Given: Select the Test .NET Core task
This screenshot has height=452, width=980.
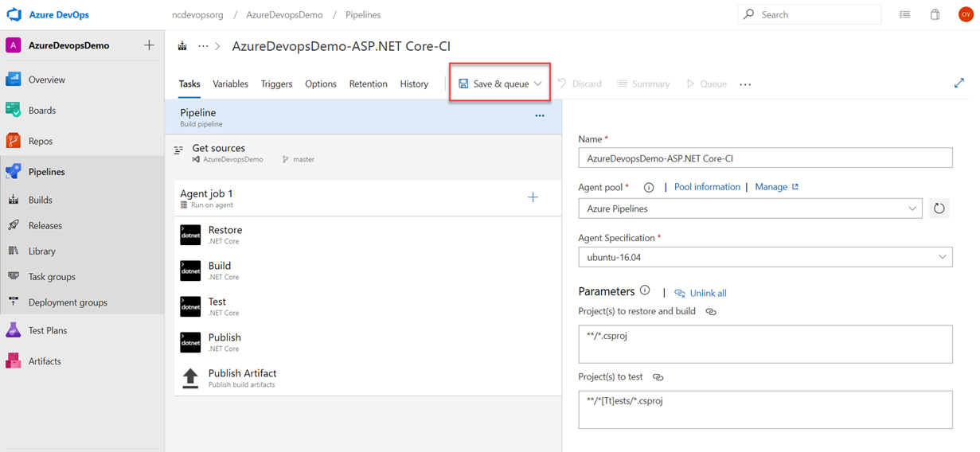Looking at the screenshot, I should click(368, 306).
